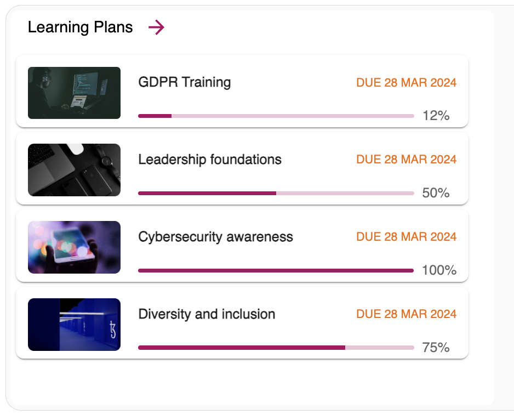Open the GDPR Training thumbnail
This screenshot has width=514, height=420.
coord(74,93)
